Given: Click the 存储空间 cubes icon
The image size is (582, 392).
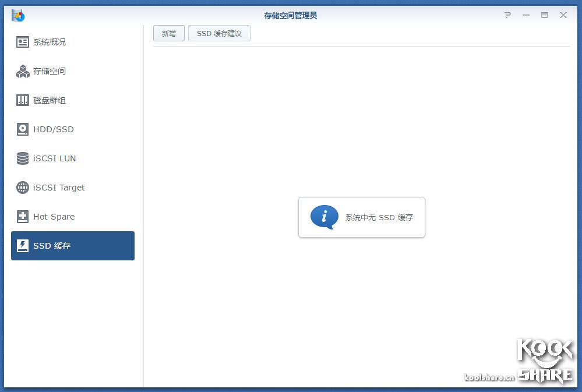Looking at the screenshot, I should 22,71.
